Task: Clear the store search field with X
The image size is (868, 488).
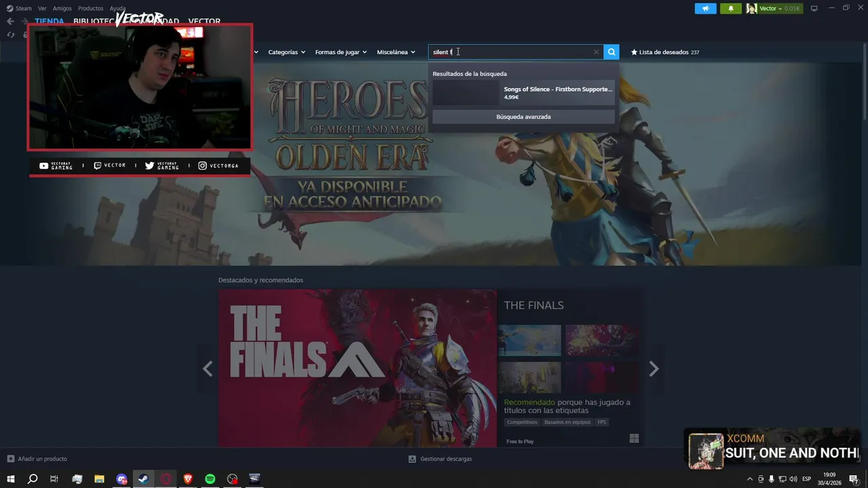Action: tap(596, 52)
